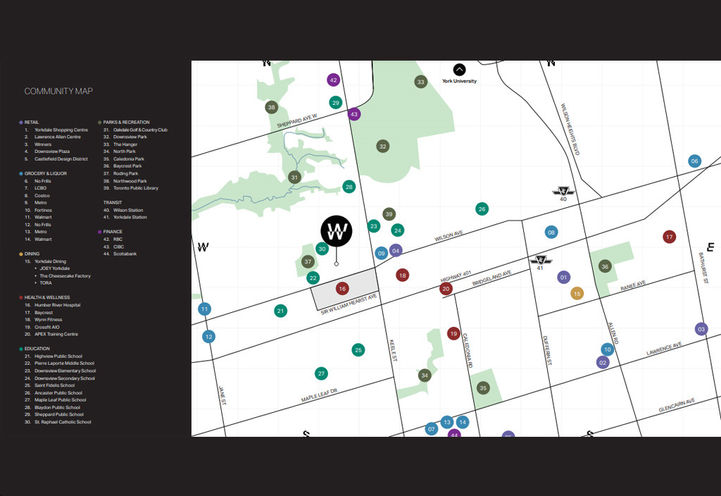
Task: Click teal map marker 21
Action: point(280,311)
